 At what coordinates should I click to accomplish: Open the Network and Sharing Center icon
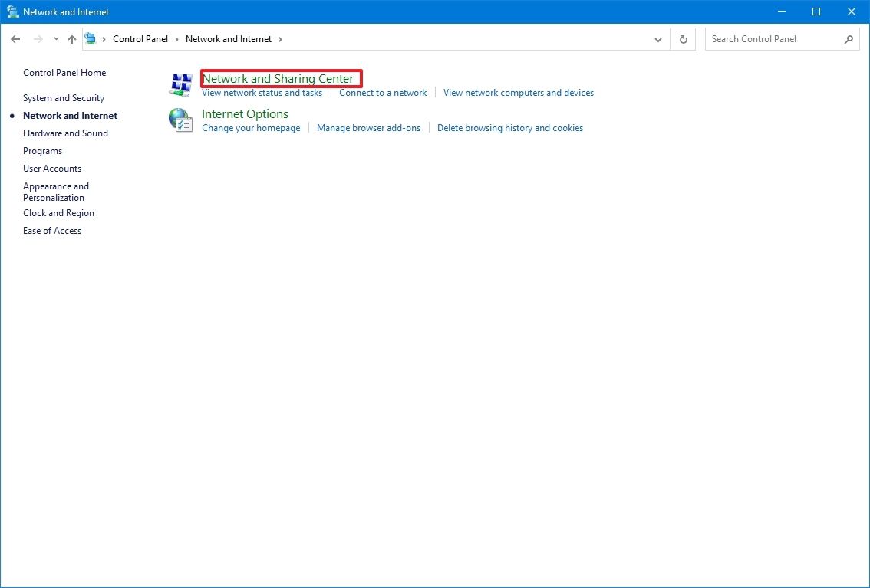pyautogui.click(x=181, y=83)
